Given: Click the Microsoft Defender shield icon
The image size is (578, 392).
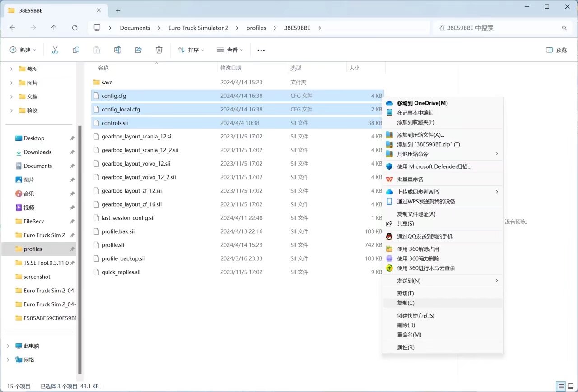Looking at the screenshot, I should click(x=389, y=166).
